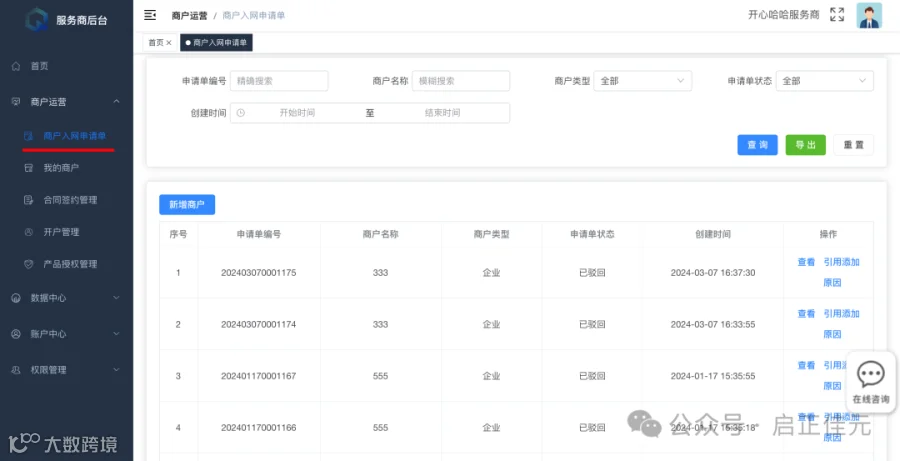Select 我的商户 in the sidebar
This screenshot has width=900, height=461.
61,168
